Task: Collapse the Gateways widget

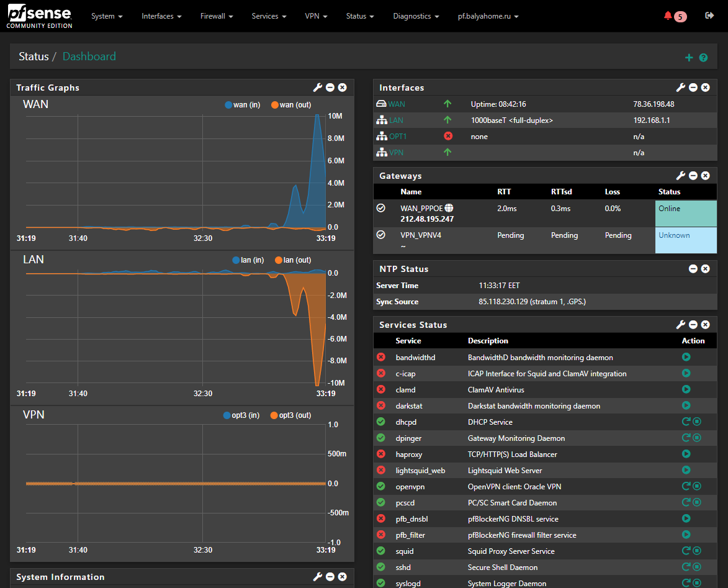Action: pyautogui.click(x=693, y=176)
